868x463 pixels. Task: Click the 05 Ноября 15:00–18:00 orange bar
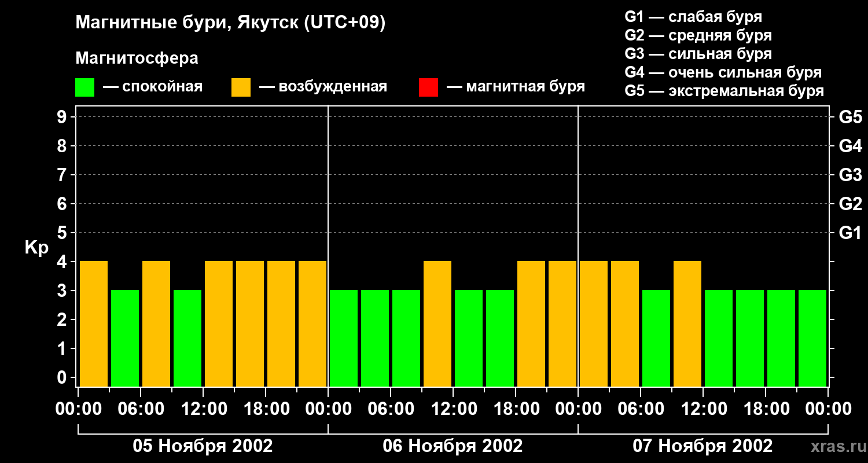[250, 324]
